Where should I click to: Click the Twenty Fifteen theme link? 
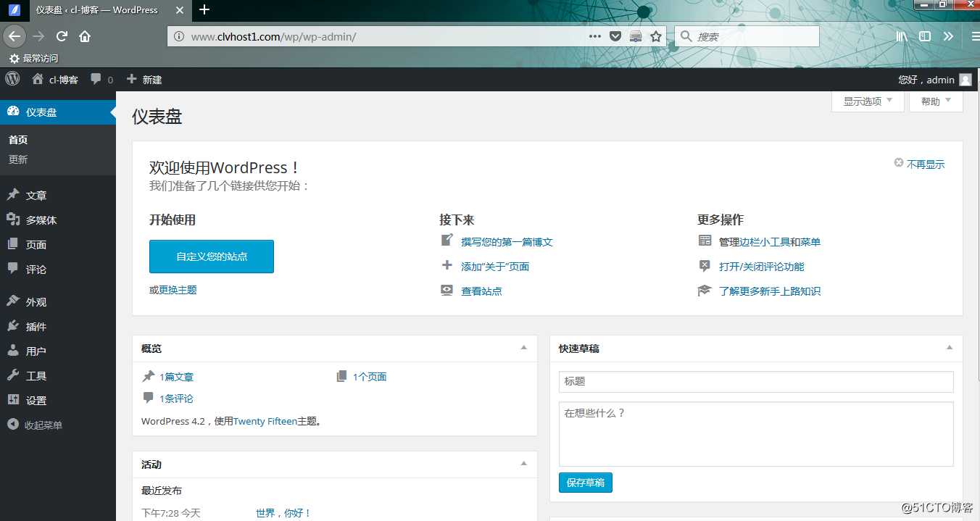tap(265, 421)
